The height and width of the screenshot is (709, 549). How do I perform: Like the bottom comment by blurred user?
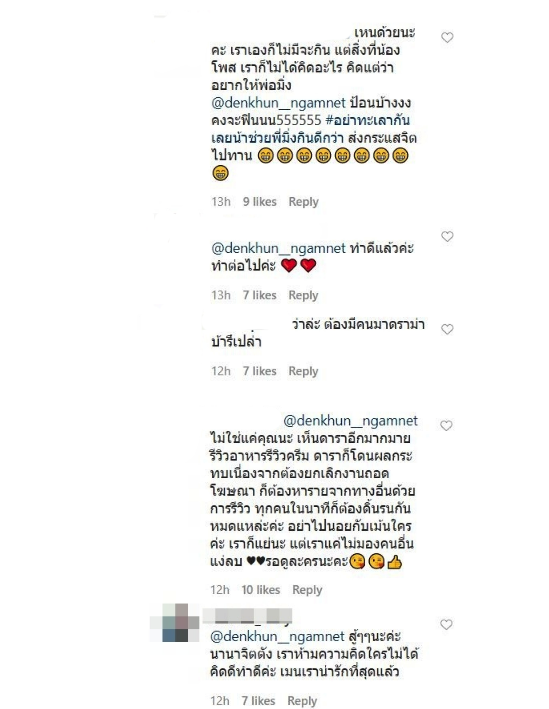click(446, 624)
